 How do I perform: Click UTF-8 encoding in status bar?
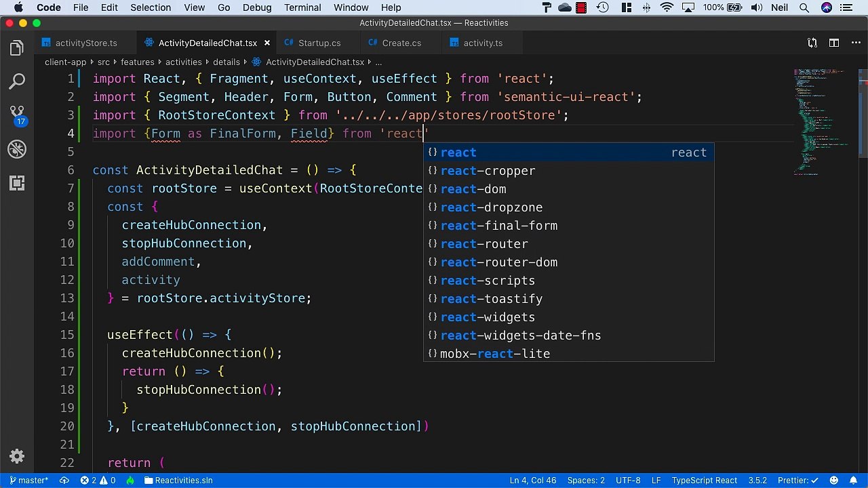click(x=628, y=481)
